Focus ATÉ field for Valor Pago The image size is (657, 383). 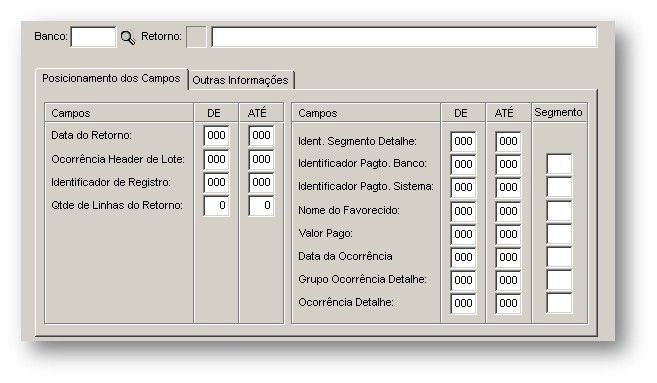click(508, 234)
